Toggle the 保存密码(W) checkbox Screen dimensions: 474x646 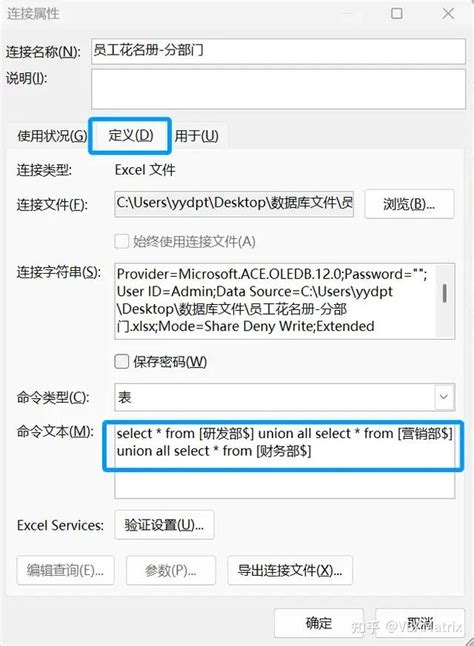[x=121, y=361]
